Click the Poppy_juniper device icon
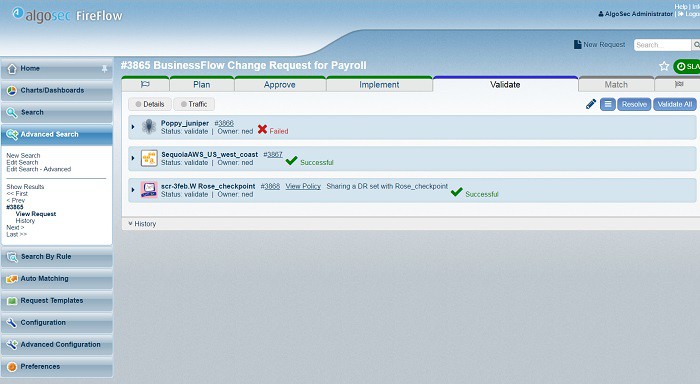Screen dimensions: 700x384 tap(149, 127)
